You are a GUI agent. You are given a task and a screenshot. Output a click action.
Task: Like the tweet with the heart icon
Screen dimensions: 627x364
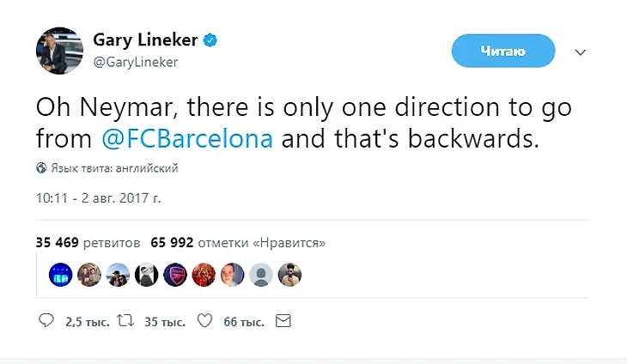pos(205,321)
